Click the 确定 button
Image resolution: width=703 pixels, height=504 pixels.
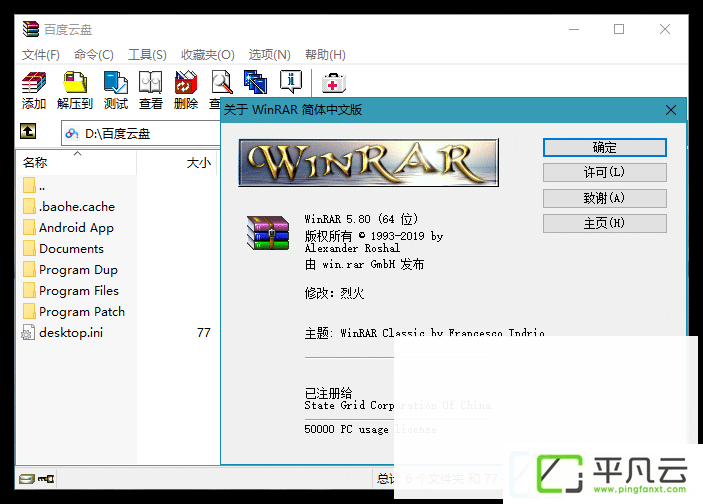point(604,148)
